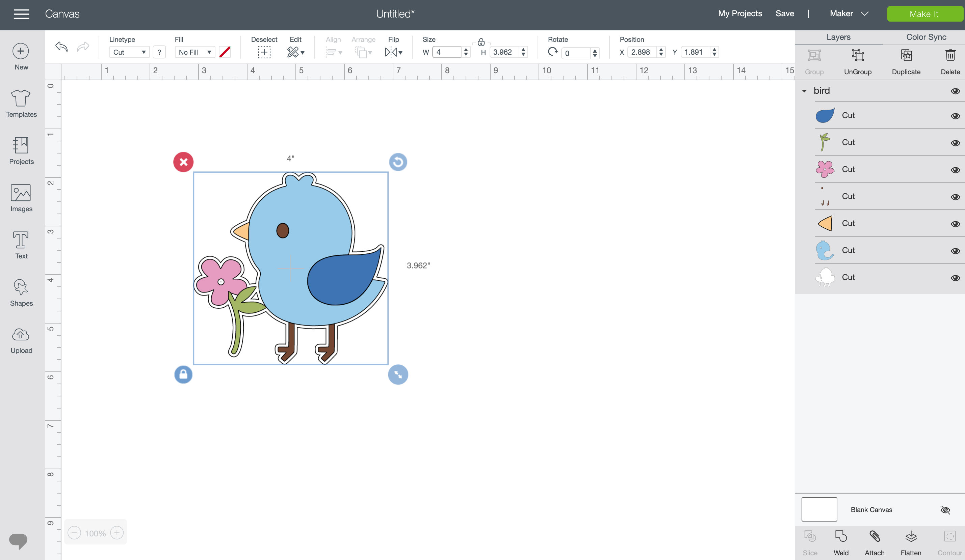The height and width of the screenshot is (560, 965).
Task: Click the Width input field
Action: pyautogui.click(x=447, y=52)
